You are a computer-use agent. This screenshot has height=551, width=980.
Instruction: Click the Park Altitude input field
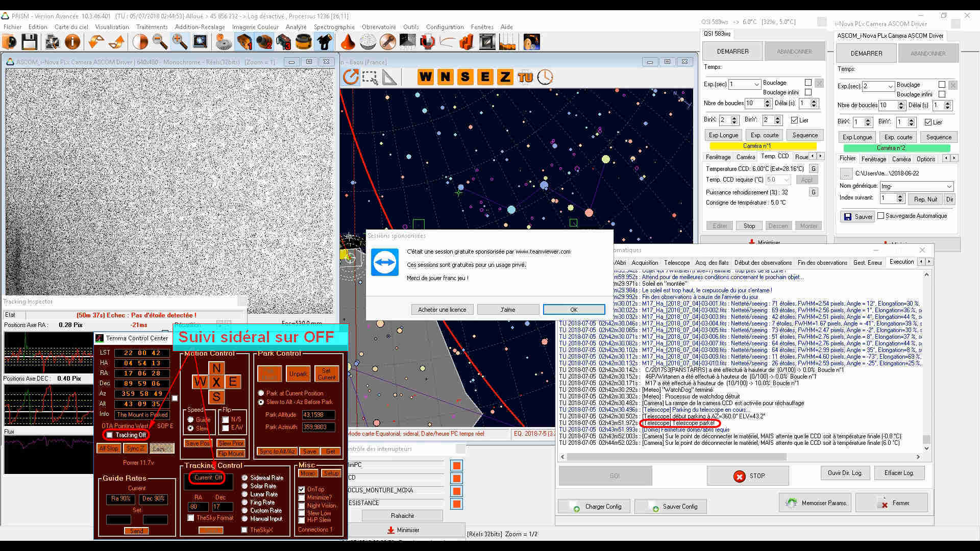pyautogui.click(x=318, y=415)
